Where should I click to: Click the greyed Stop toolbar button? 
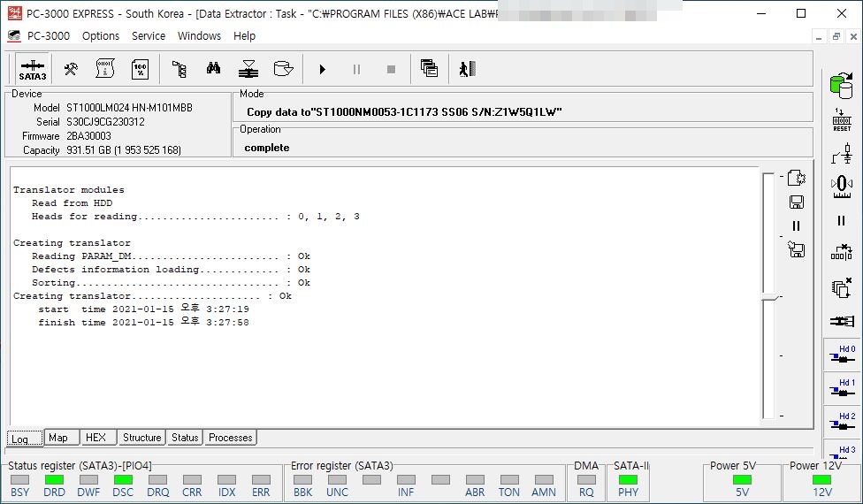pos(391,69)
